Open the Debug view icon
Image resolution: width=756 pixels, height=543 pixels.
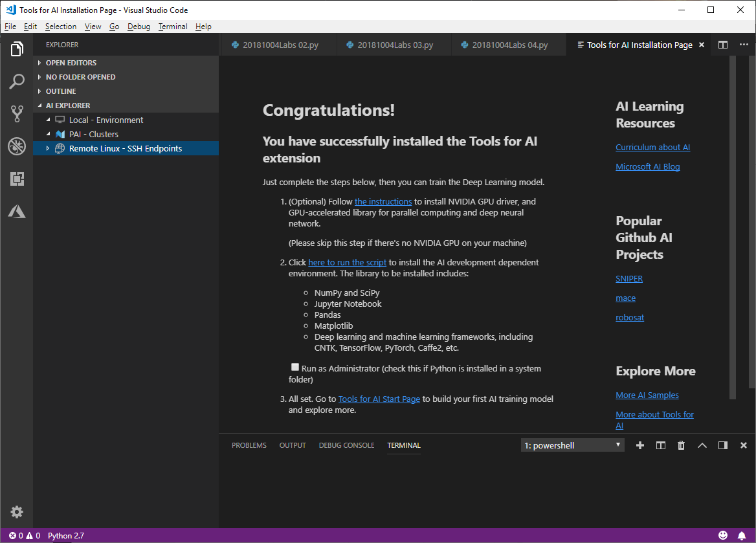(x=17, y=146)
